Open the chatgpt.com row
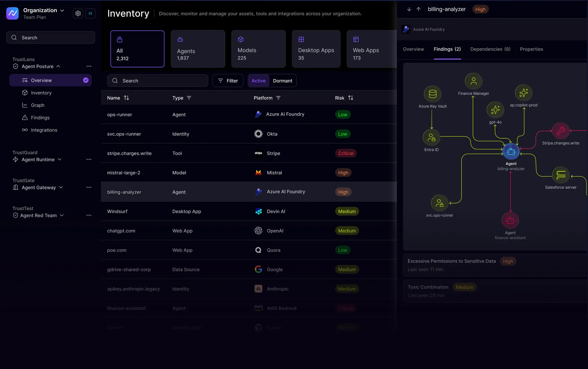Image resolution: width=588 pixels, height=369 pixels. [249, 230]
